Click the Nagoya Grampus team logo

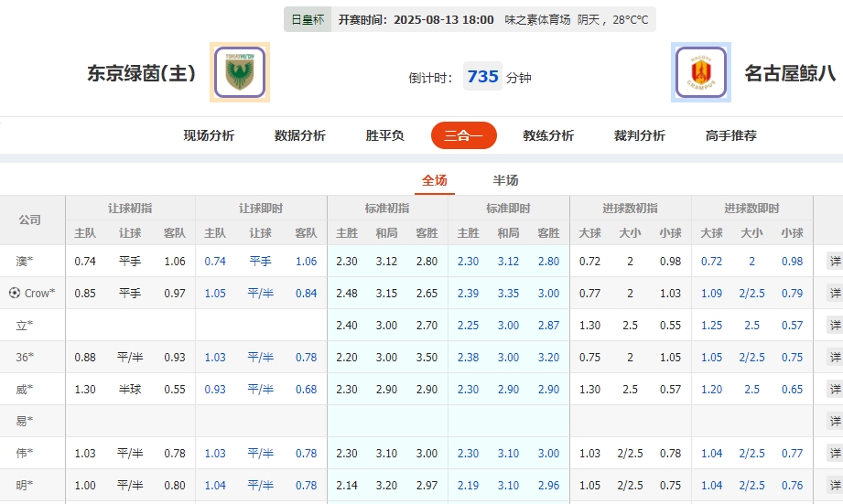click(x=700, y=72)
